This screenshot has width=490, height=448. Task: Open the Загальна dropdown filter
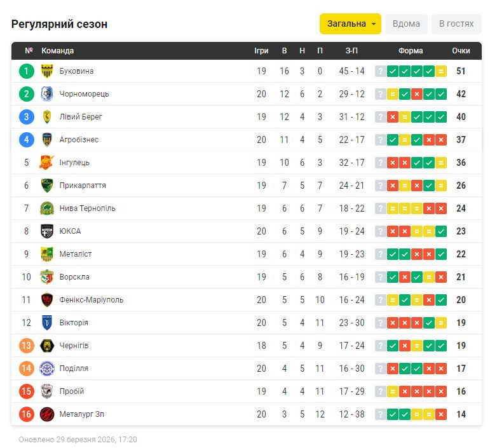point(350,24)
